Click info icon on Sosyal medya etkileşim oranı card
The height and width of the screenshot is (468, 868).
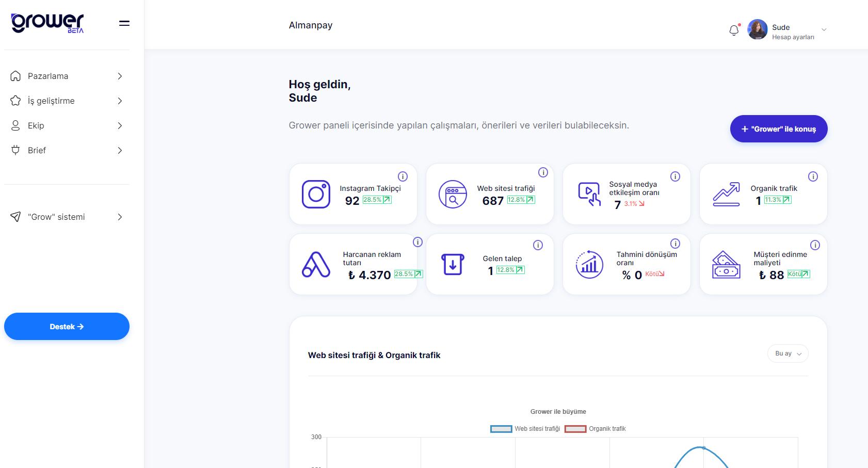675,176
